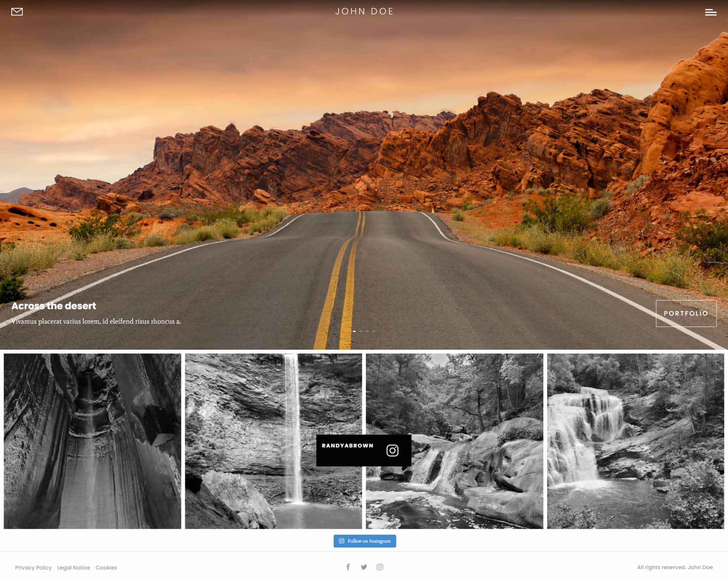Activate the last carousel indicator dot
Screen dimensions: 728x582
(374, 331)
